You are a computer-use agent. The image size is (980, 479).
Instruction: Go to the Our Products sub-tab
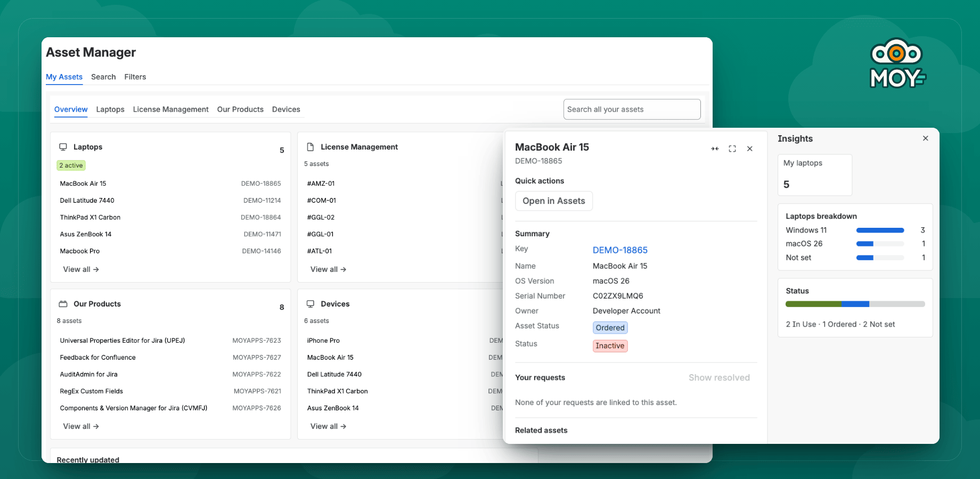(x=240, y=109)
